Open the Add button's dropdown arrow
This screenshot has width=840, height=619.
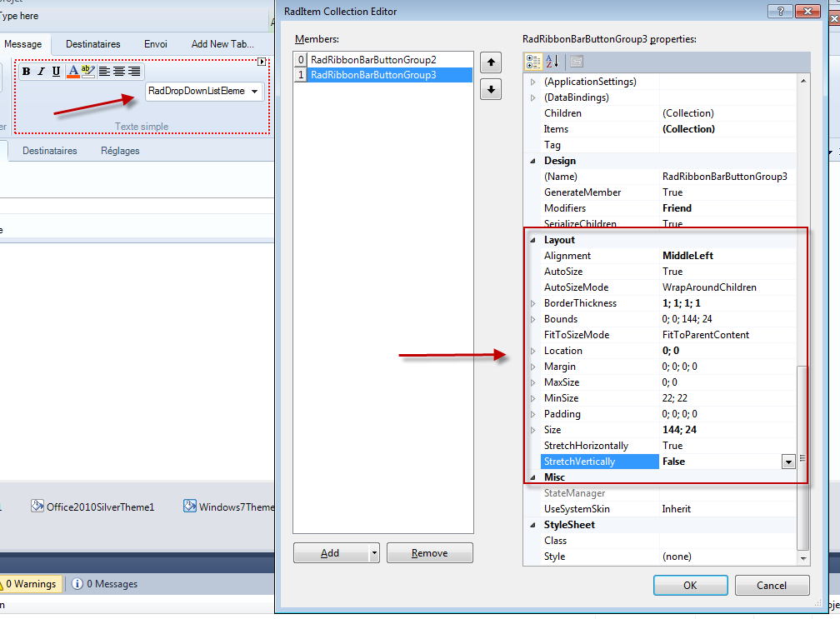[x=374, y=552]
